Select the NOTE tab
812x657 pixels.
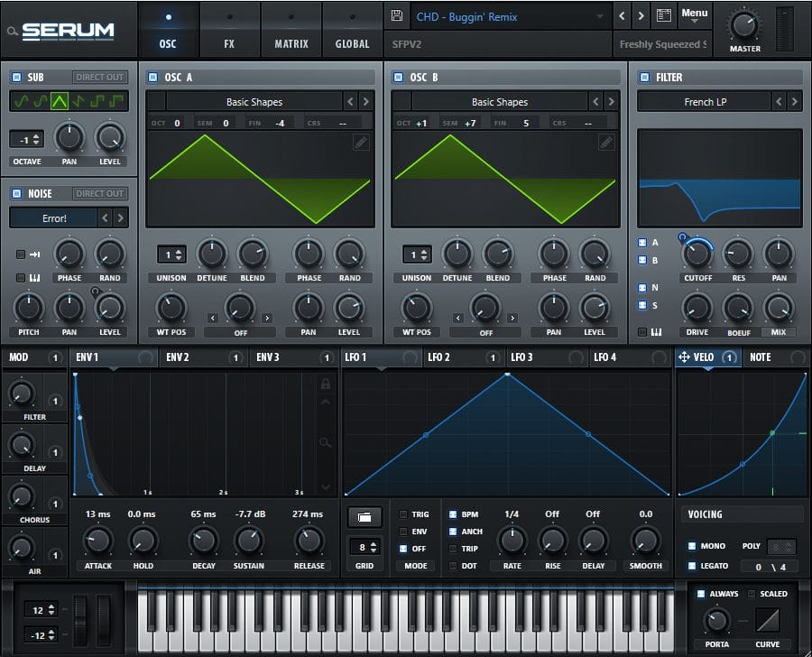tap(775, 357)
